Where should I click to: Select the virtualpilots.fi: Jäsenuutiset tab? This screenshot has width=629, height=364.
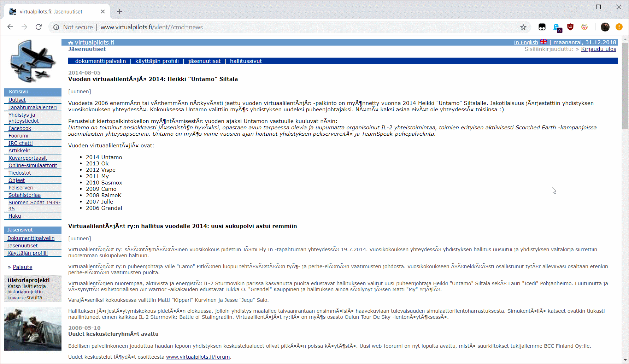(57, 12)
